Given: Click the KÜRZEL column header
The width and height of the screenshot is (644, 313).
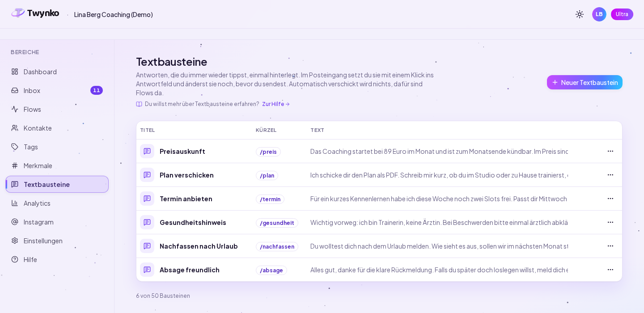Looking at the screenshot, I should click(266, 130).
